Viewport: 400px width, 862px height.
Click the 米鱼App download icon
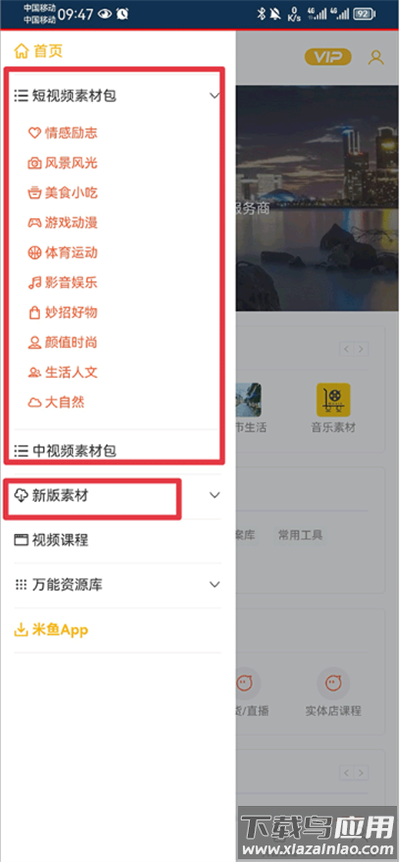point(20,630)
